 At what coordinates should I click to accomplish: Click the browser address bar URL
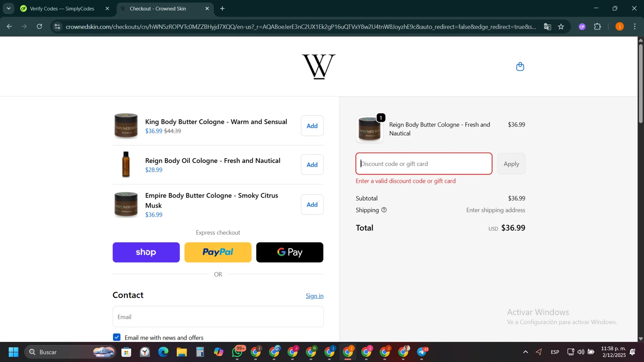coord(301,27)
